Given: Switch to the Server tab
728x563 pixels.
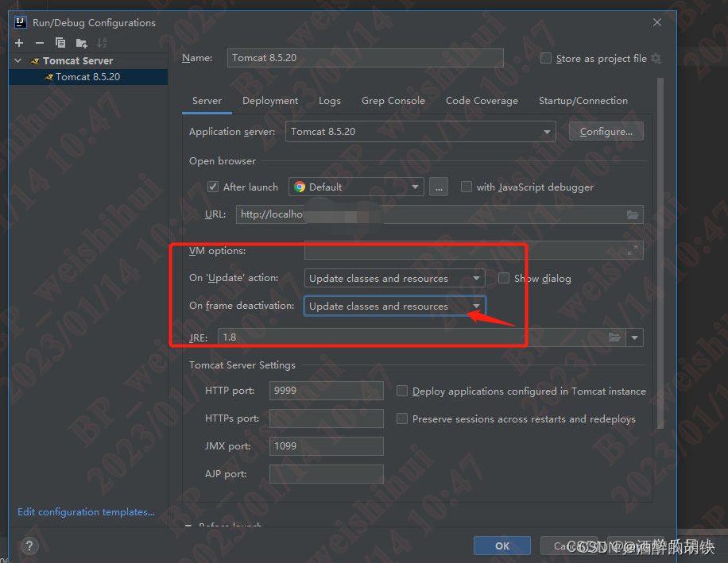Looking at the screenshot, I should pos(207,101).
